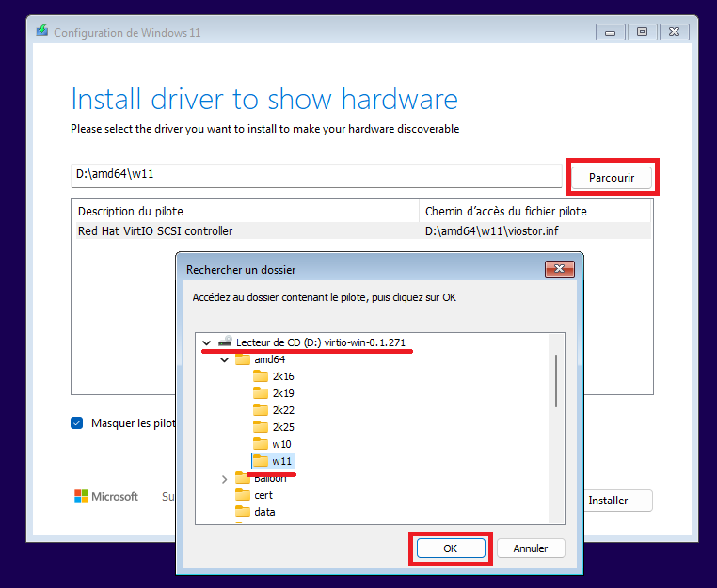Cancel the folder dialog with Annuler
Image resolution: width=717 pixels, height=588 pixels.
[531, 548]
